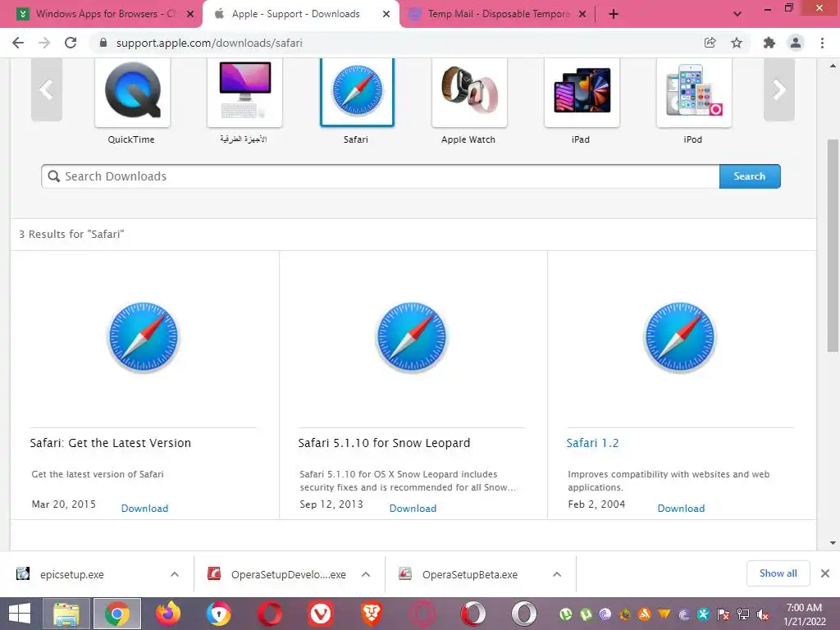This screenshot has height=630, width=840.
Task: Download Safari: Get the Latest Version
Action: [x=144, y=509]
